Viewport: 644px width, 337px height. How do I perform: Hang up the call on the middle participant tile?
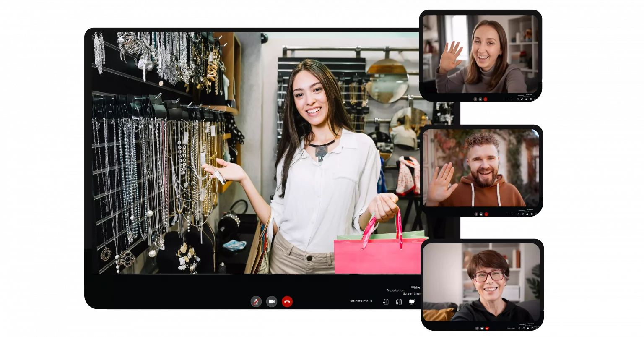pos(486,214)
